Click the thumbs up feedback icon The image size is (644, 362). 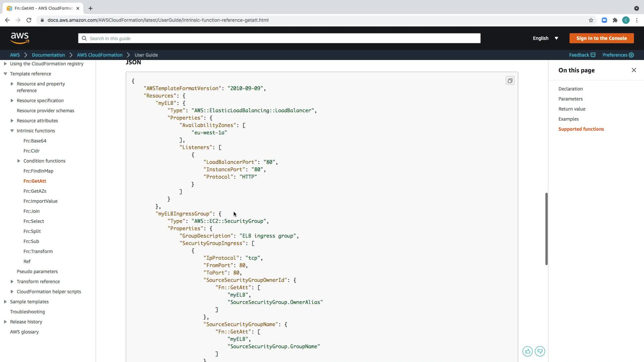click(527, 351)
